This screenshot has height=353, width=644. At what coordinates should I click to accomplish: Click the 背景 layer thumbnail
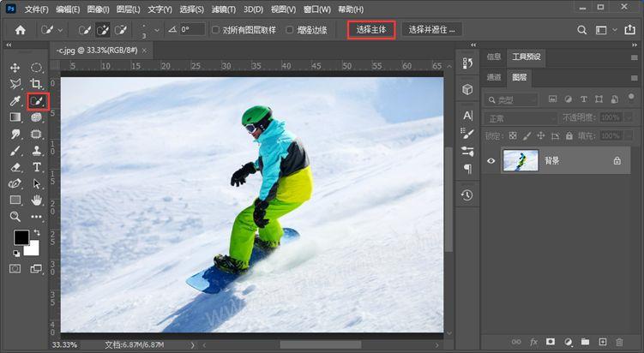pyautogui.click(x=521, y=160)
